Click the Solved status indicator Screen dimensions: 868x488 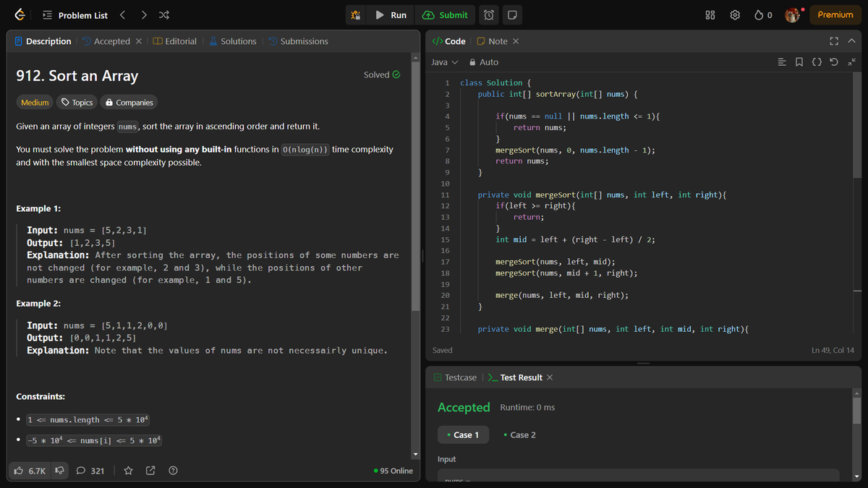(382, 74)
